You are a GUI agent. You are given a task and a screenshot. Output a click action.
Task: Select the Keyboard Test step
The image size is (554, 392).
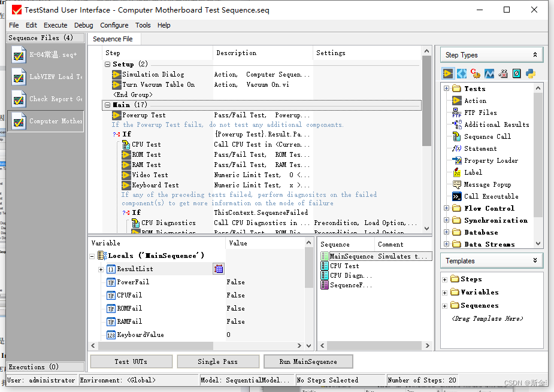point(155,185)
